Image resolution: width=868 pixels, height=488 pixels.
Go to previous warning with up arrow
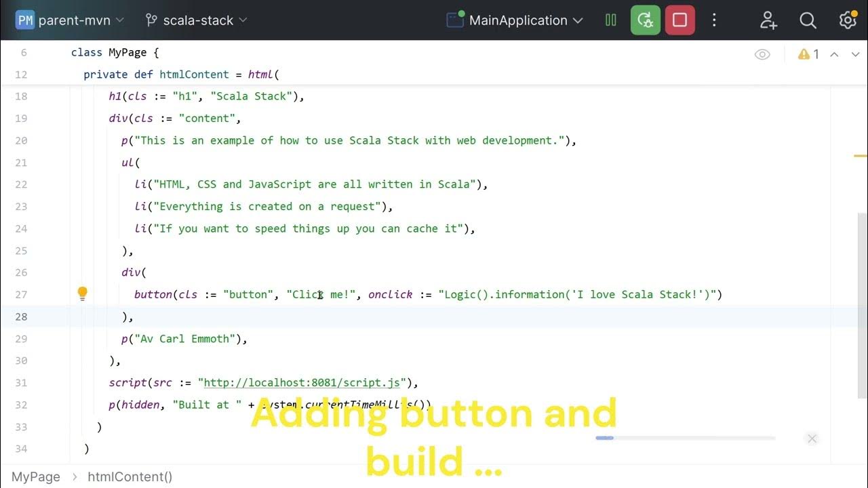[x=834, y=54]
